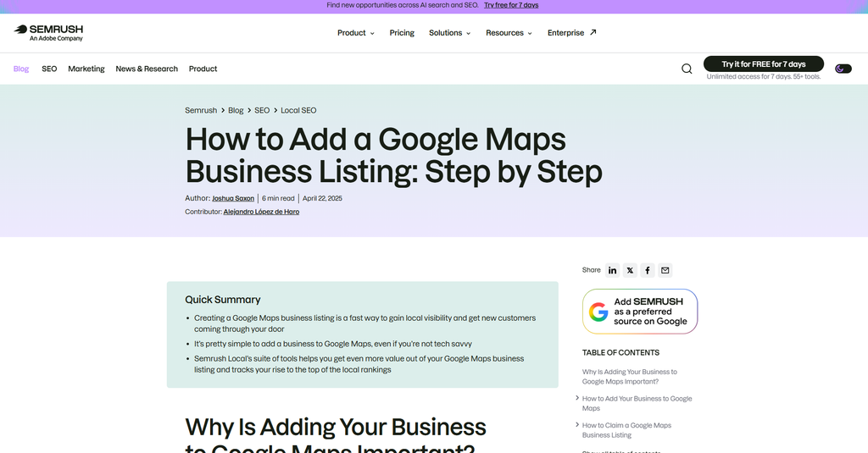Open the Marketing blog category

[86, 69]
